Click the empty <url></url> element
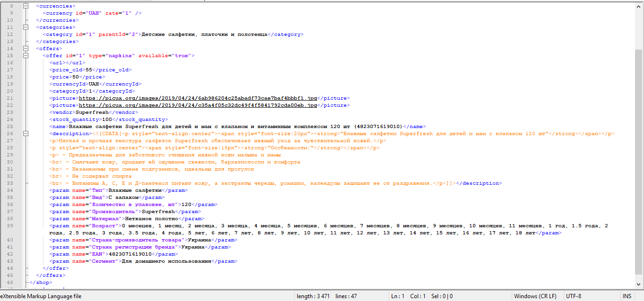Viewport: 644px width, 301px height. [67, 63]
